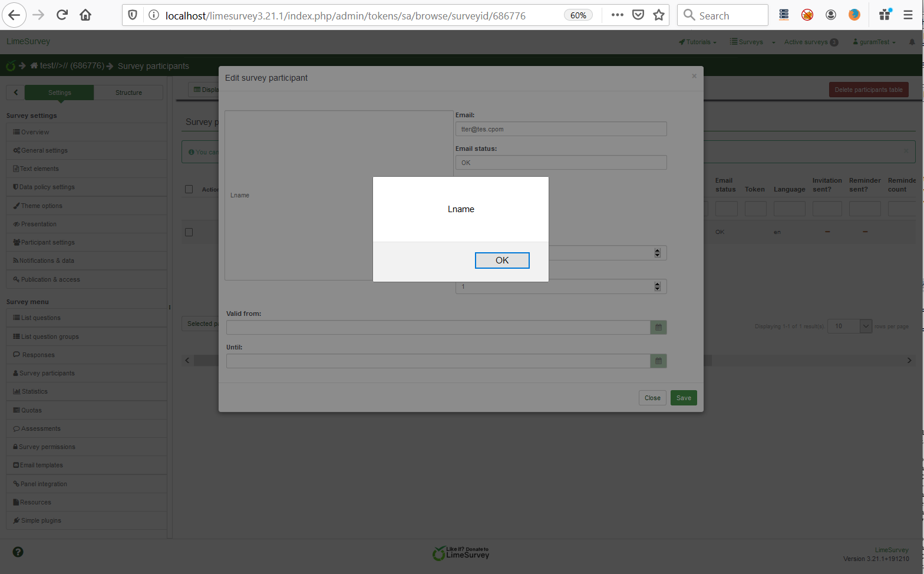The width and height of the screenshot is (924, 574).
Task: Open the Firefox hamburger menu
Action: tap(908, 15)
